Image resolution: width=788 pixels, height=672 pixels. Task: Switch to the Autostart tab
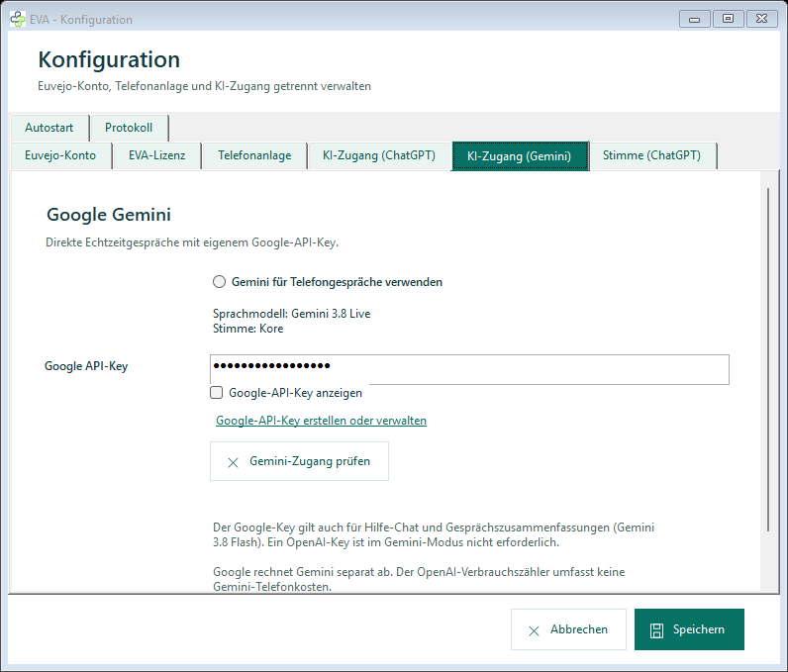click(49, 128)
